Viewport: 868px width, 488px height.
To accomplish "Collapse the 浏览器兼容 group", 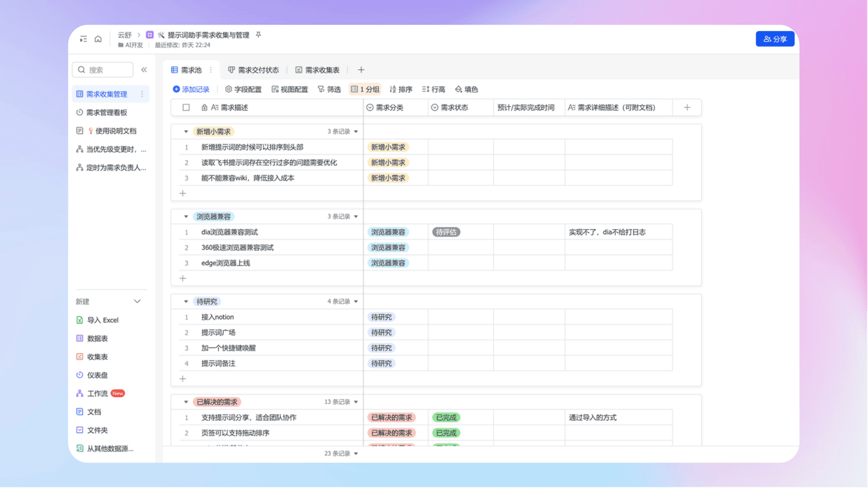I will (x=186, y=217).
